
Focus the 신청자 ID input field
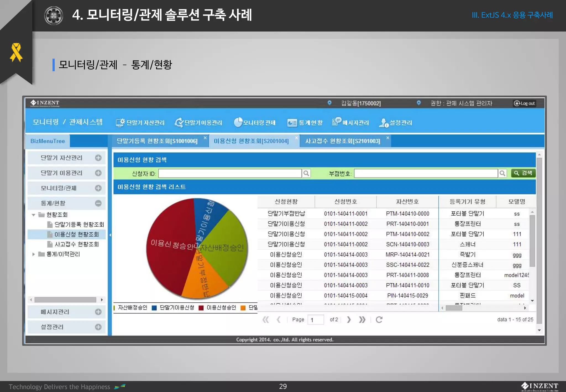click(230, 173)
